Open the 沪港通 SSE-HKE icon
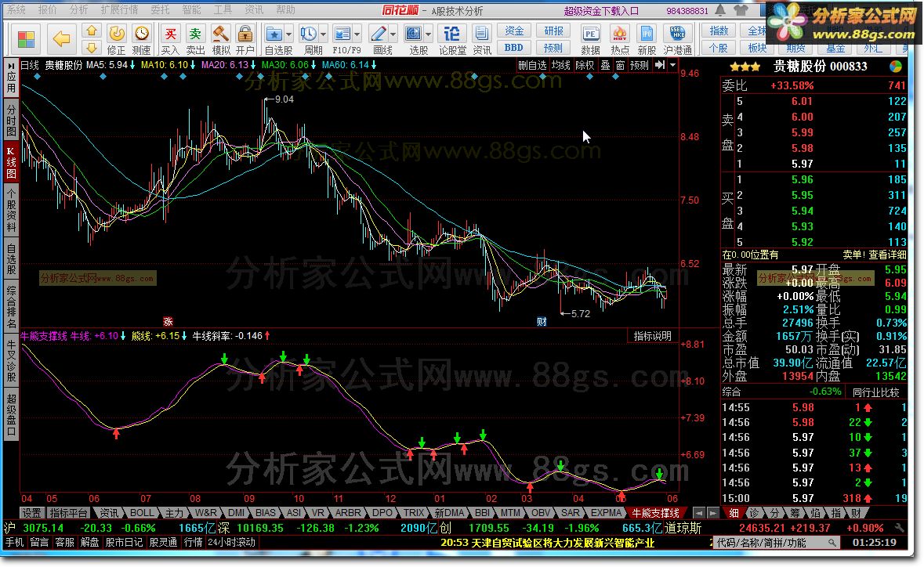 (x=678, y=39)
